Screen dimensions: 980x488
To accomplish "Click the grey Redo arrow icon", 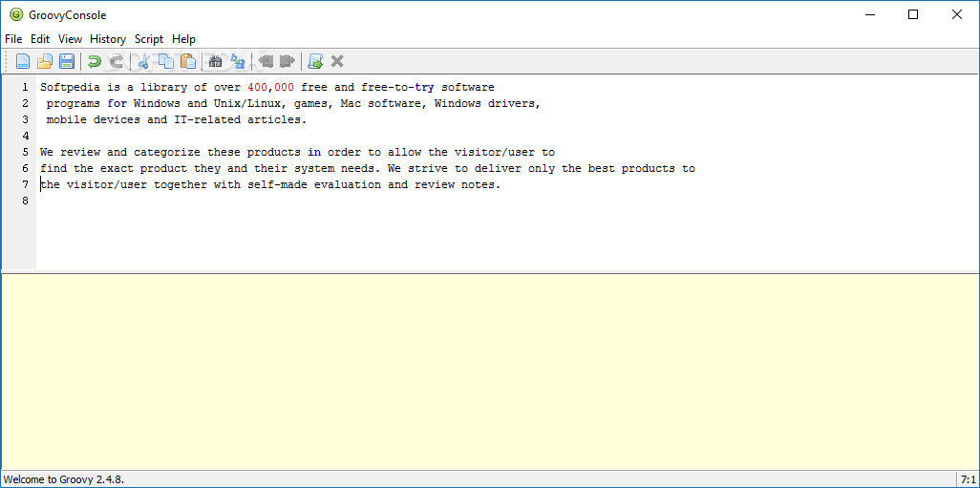I will 116,61.
